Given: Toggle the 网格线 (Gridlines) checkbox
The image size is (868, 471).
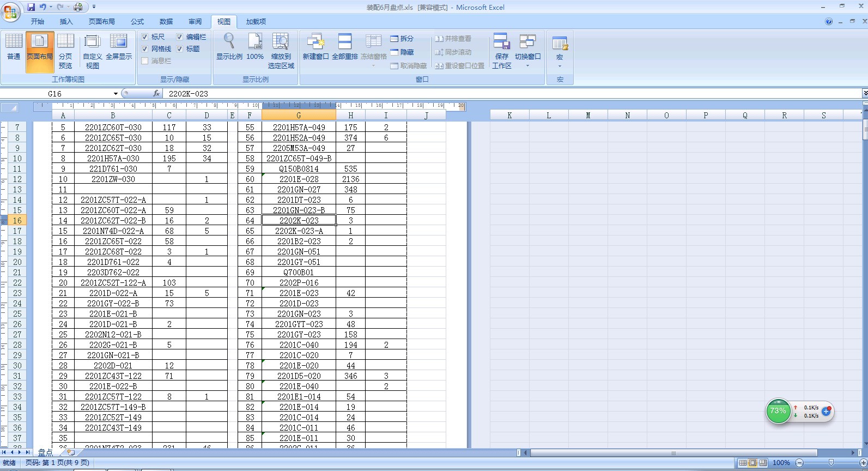Looking at the screenshot, I should (145, 49).
